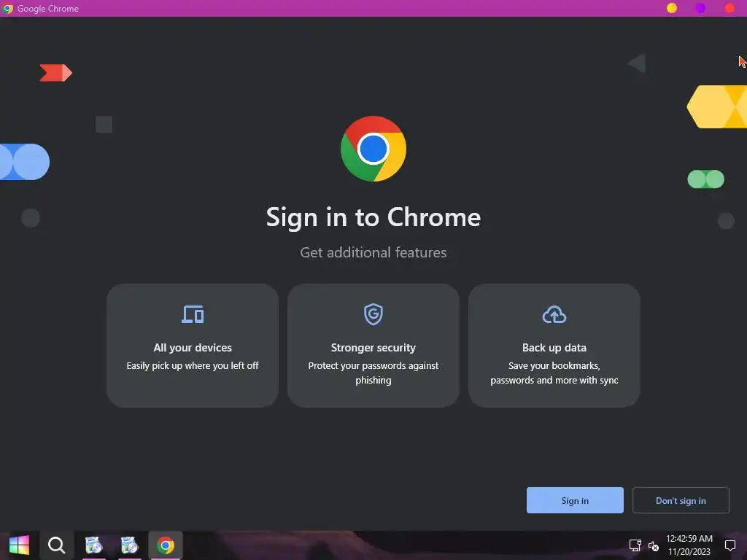
Task: Click the muted volume tray icon
Action: tap(653, 545)
